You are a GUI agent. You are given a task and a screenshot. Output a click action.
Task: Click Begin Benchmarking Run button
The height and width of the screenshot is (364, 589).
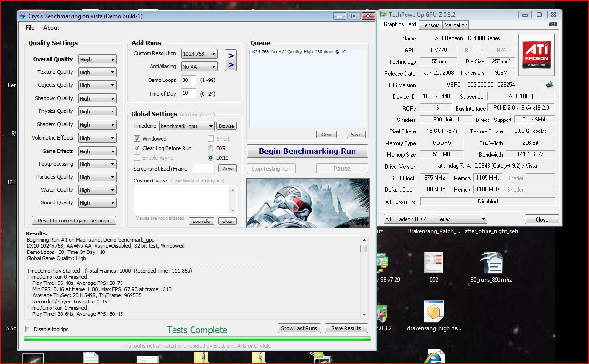coord(307,151)
